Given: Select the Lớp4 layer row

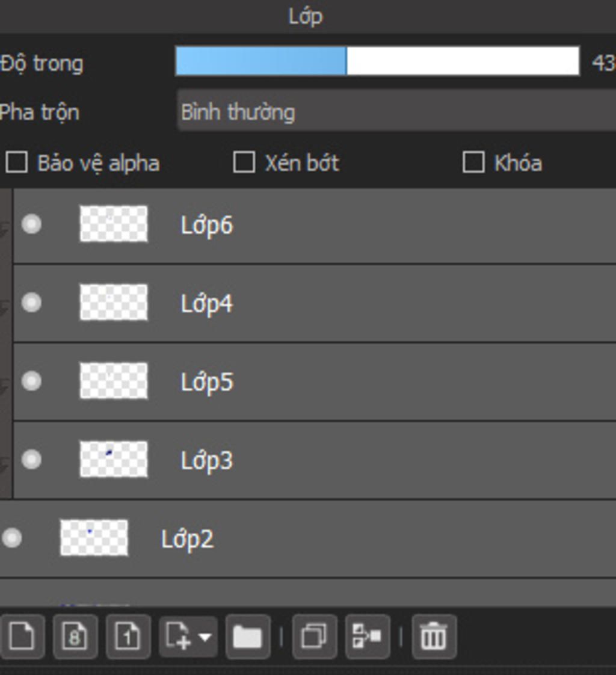Looking at the screenshot, I should (315, 303).
